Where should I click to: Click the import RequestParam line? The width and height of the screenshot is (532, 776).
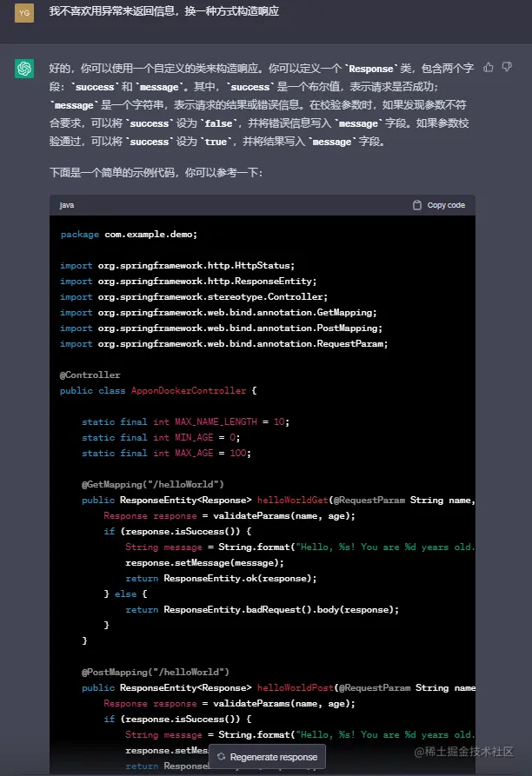coord(223,343)
